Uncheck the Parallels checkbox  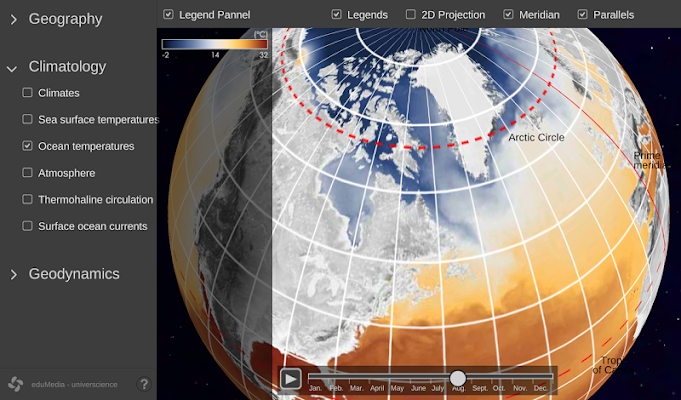point(582,14)
